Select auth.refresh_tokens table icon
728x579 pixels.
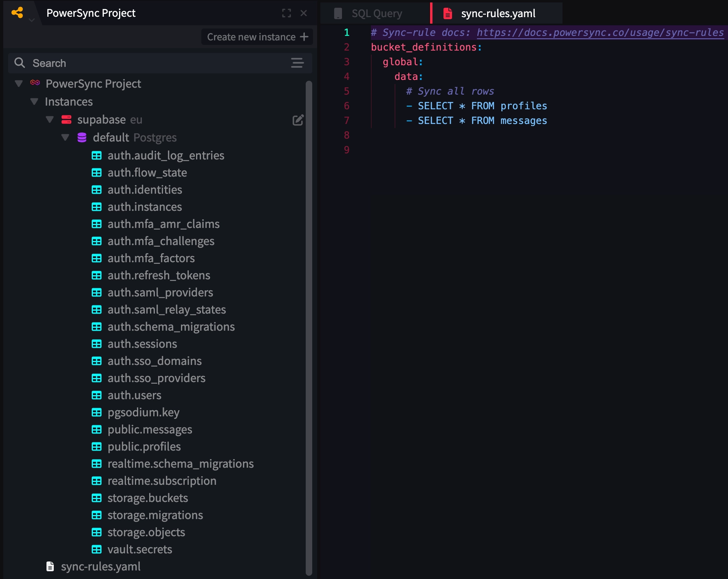coord(97,275)
